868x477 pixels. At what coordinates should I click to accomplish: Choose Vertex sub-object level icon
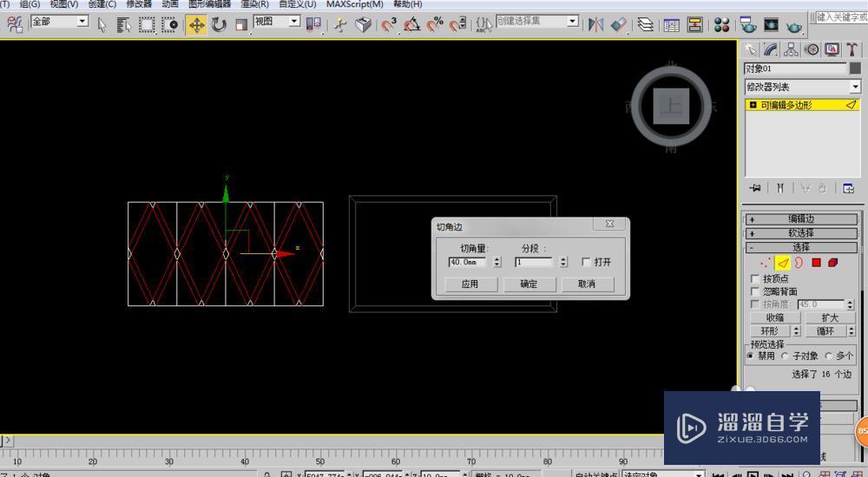click(764, 263)
